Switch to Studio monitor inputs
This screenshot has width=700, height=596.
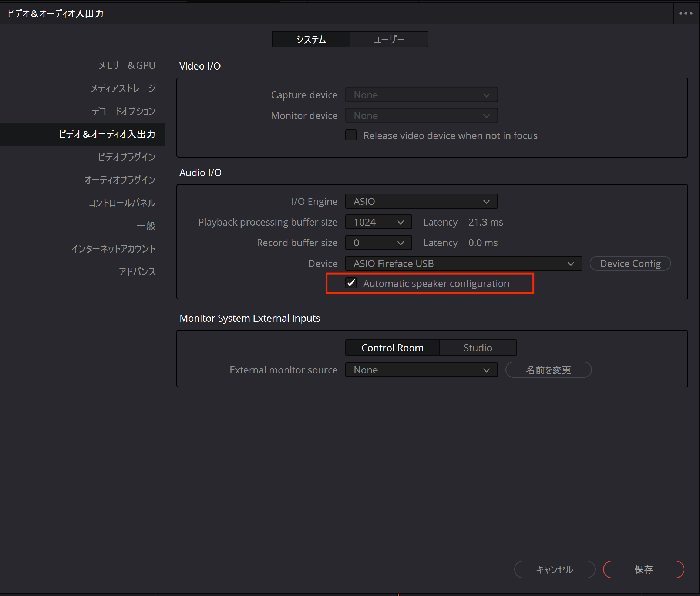[477, 348]
